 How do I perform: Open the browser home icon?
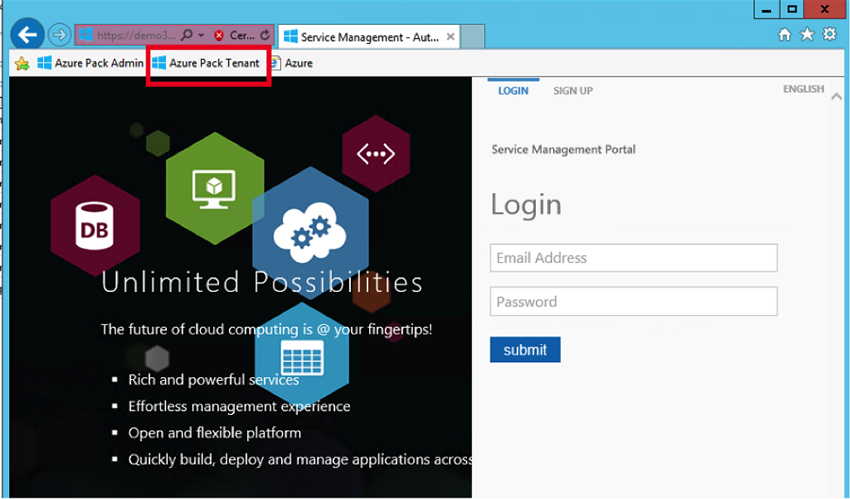coord(785,35)
